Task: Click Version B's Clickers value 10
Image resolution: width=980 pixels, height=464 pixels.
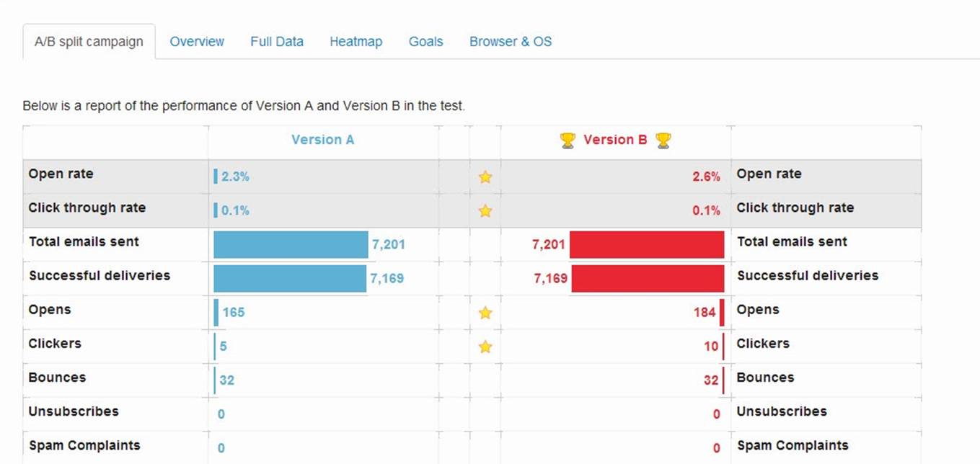Action: pyautogui.click(x=711, y=347)
